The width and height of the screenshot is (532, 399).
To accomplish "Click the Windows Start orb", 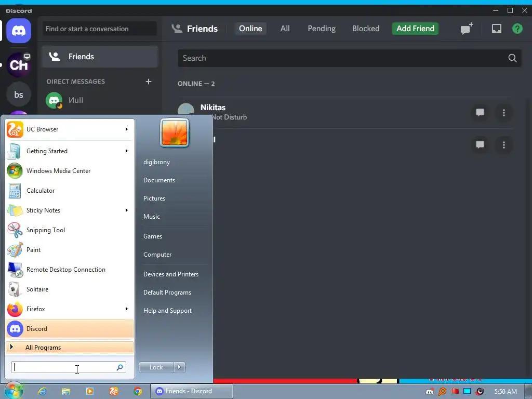I will pyautogui.click(x=13, y=391).
